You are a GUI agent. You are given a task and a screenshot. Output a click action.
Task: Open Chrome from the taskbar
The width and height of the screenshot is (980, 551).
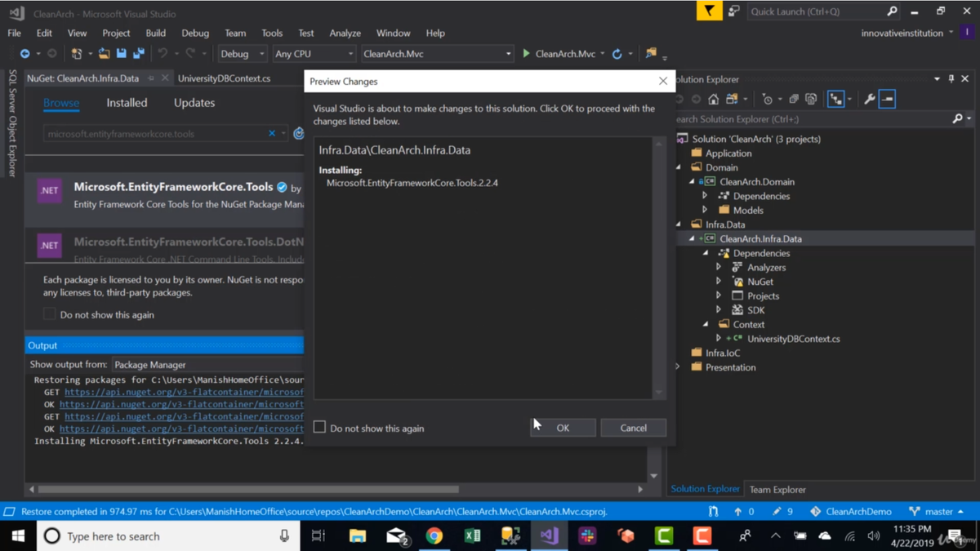pyautogui.click(x=434, y=536)
